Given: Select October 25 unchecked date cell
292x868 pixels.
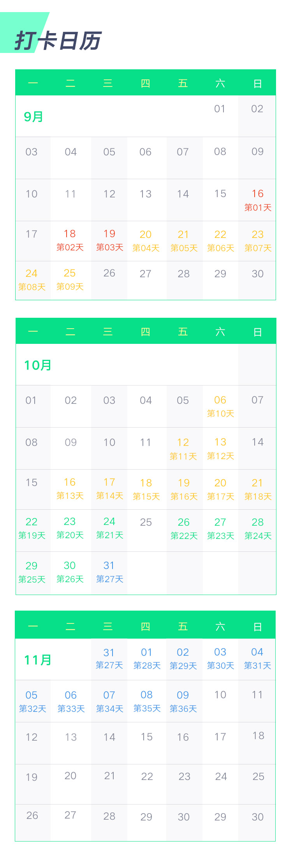Looking at the screenshot, I should tap(146, 522).
